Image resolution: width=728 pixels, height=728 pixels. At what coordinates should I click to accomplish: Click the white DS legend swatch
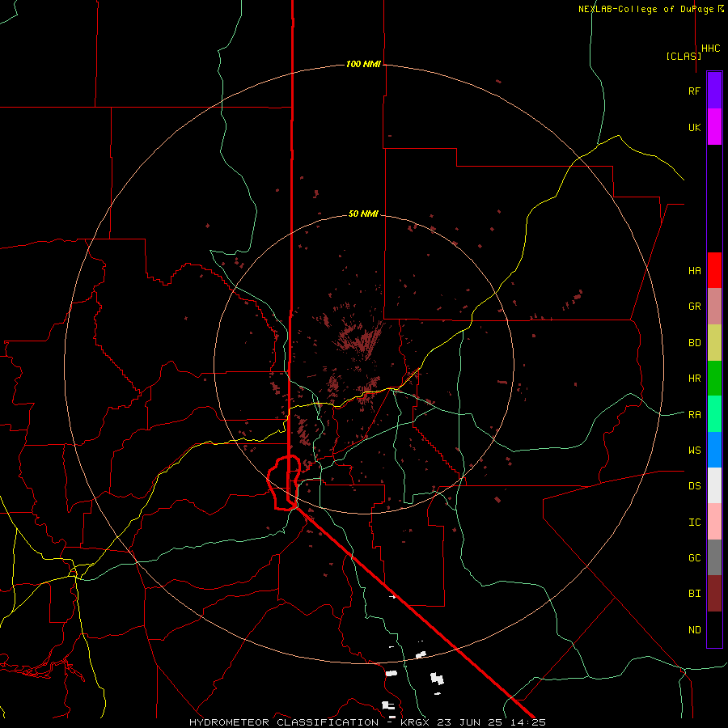coord(714,485)
